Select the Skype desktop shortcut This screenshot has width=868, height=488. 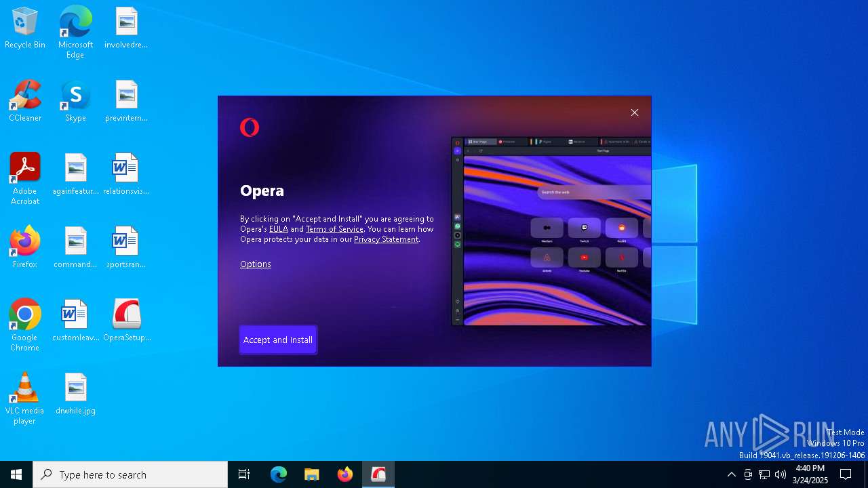click(x=75, y=101)
